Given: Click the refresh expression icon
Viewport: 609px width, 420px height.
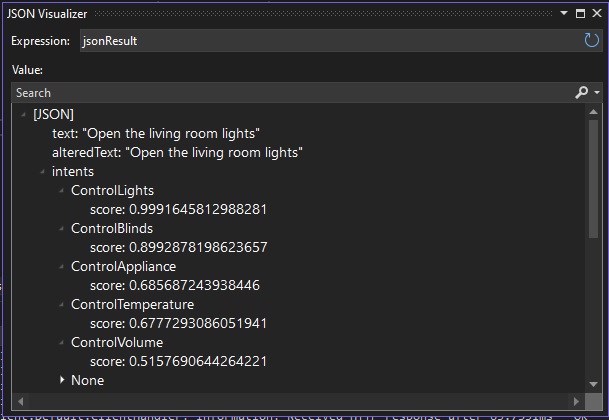Looking at the screenshot, I should [x=591, y=41].
